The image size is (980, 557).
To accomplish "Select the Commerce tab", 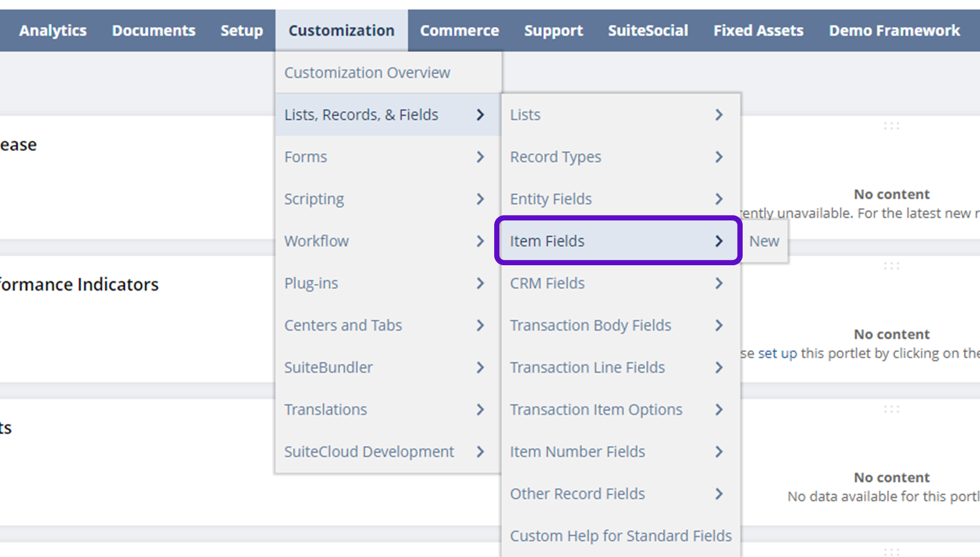I will [x=459, y=31].
